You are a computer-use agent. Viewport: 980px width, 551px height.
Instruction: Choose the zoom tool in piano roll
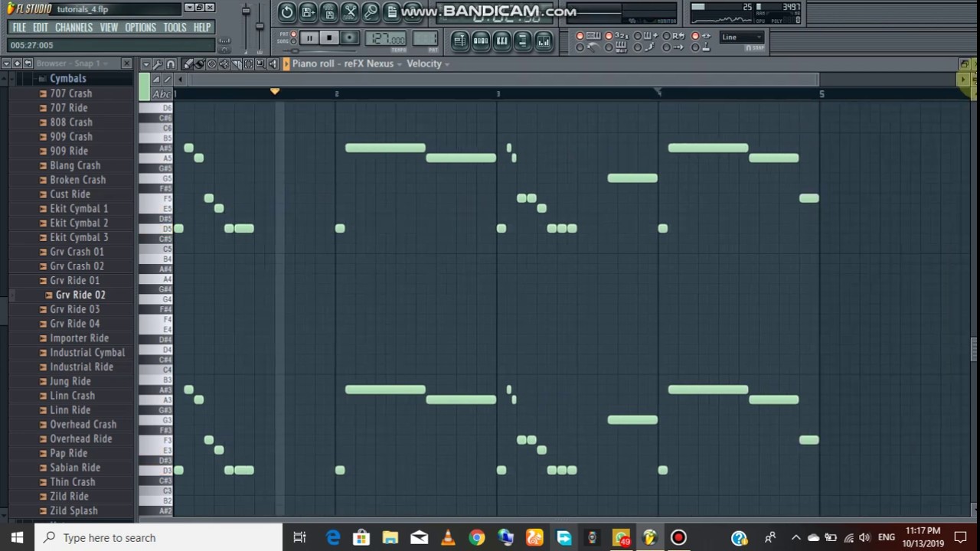(260, 64)
